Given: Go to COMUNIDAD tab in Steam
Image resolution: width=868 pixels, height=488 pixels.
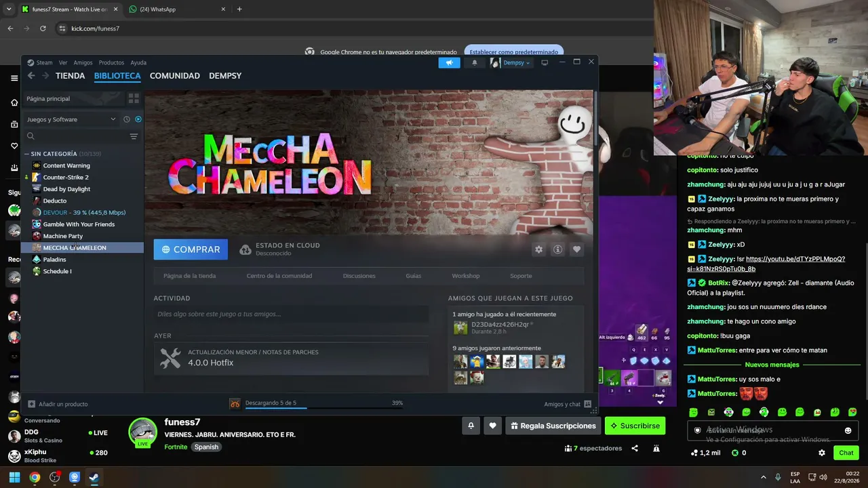Looking at the screenshot, I should coord(175,76).
